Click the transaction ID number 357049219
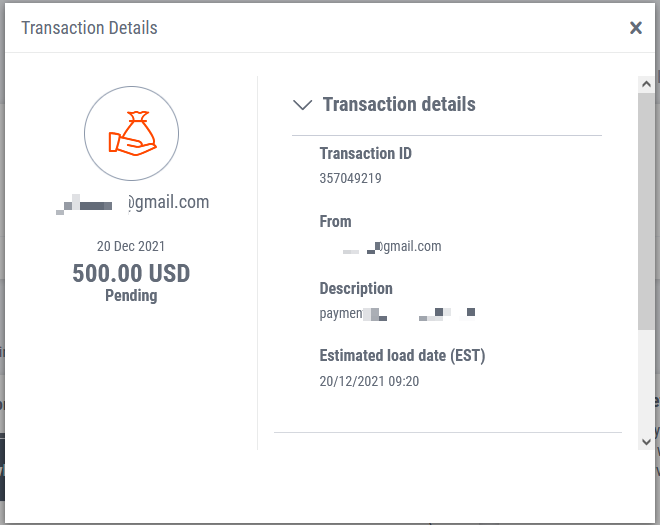The height and width of the screenshot is (525, 660). [350, 179]
